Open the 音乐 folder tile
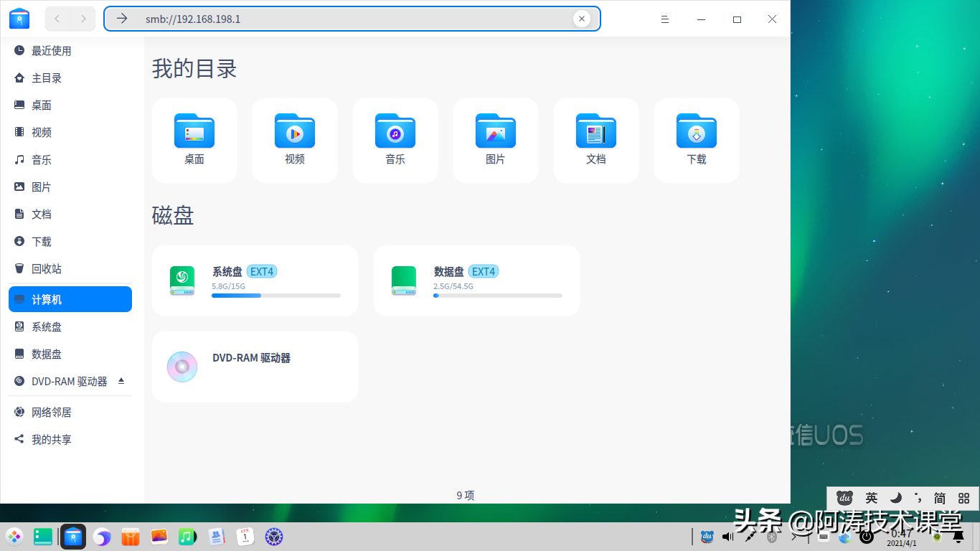 tap(395, 141)
